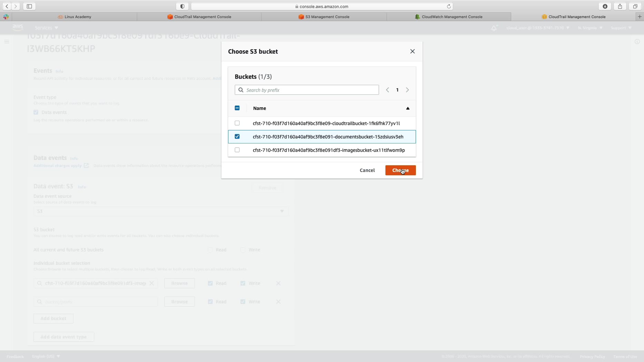
Task: Delete the empty bucket/prefix row
Action: point(278,302)
